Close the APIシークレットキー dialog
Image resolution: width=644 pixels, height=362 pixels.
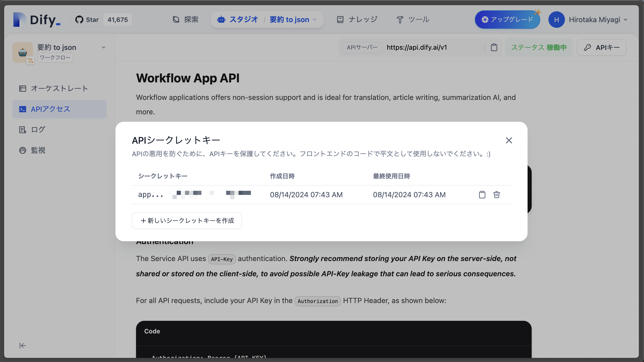(x=509, y=140)
